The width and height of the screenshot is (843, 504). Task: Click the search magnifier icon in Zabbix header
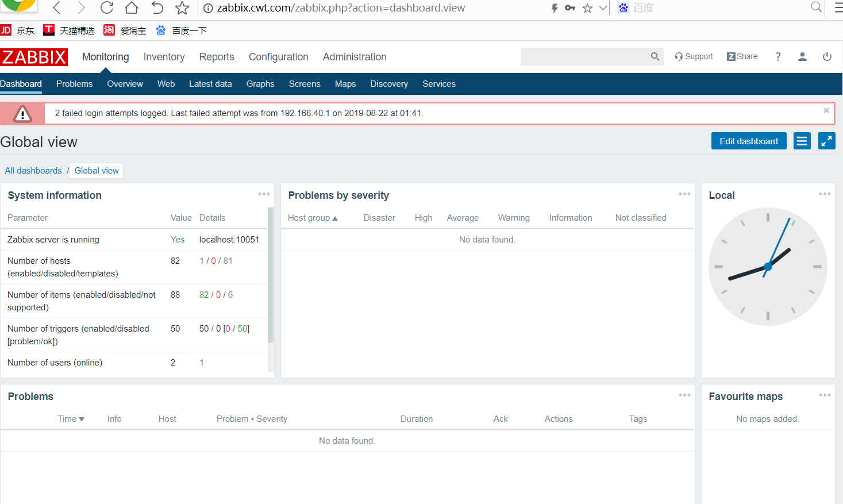655,56
